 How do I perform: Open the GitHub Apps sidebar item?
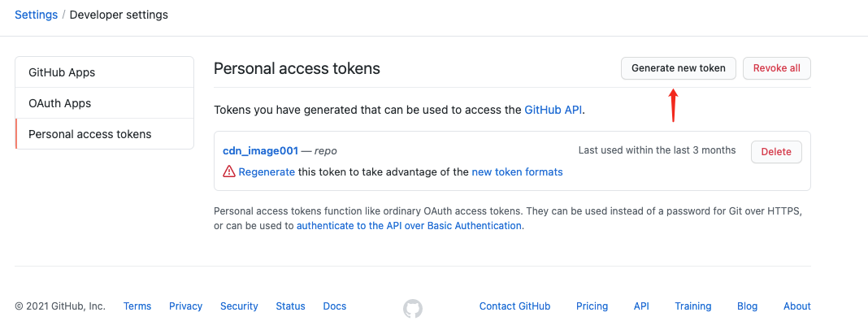[x=105, y=72]
